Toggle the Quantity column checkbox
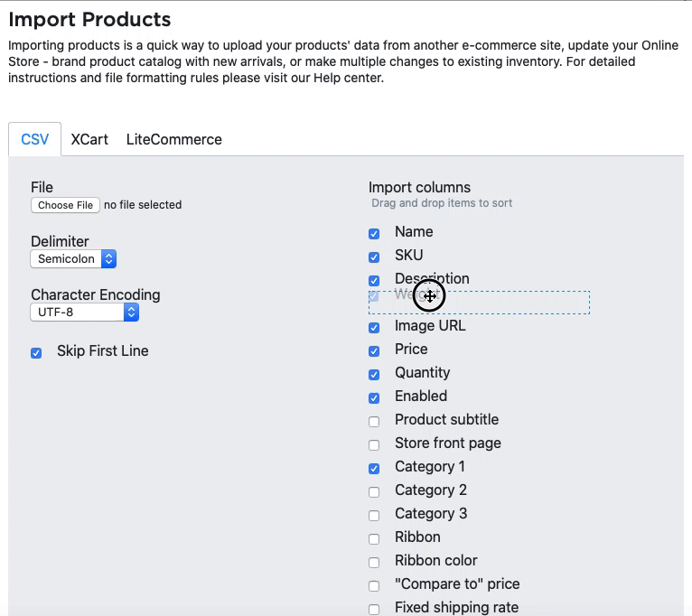Screen dimensions: 692x616 point(374,375)
